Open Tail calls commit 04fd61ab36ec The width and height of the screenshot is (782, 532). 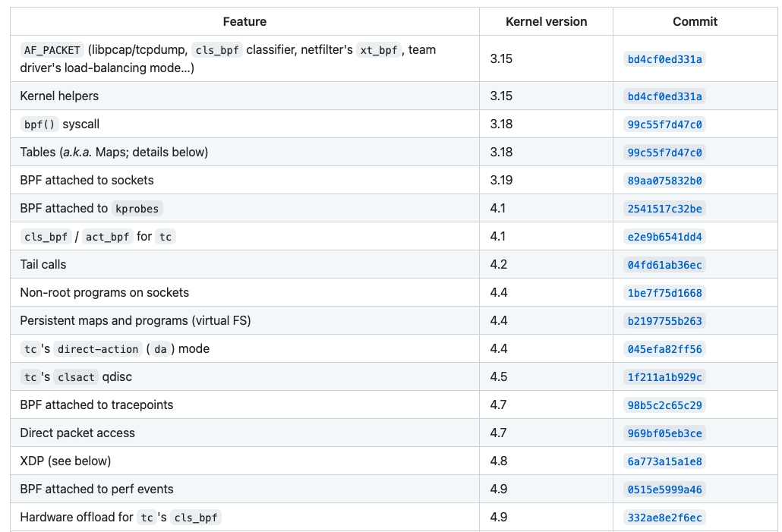664,265
